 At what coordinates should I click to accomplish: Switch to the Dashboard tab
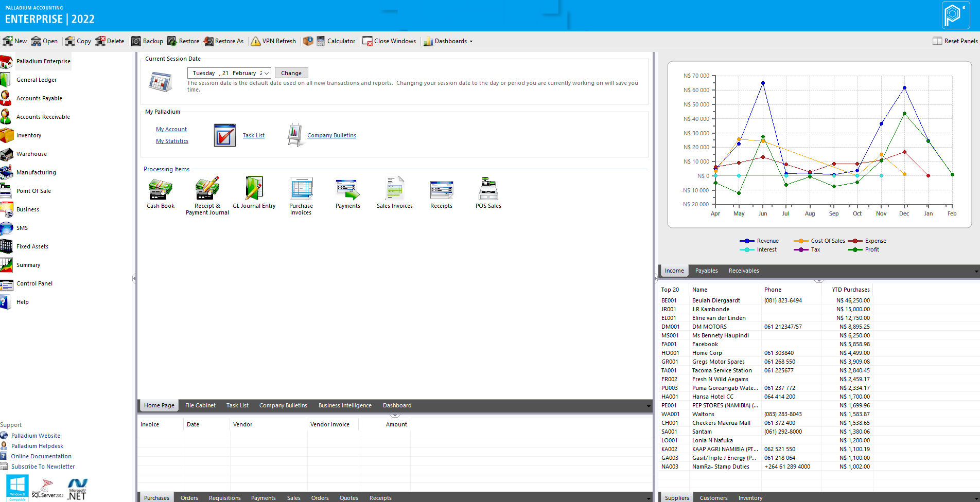pyautogui.click(x=397, y=405)
